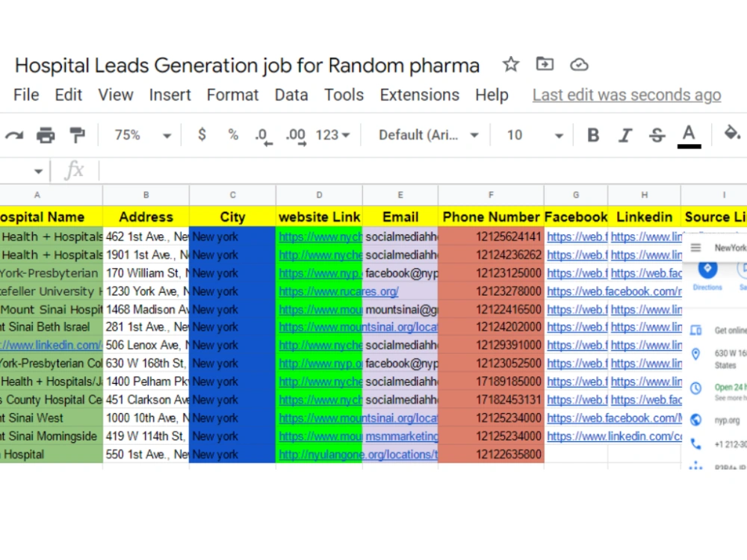Toggle italic formatting icon
This screenshot has height=560, width=747.
coord(625,135)
